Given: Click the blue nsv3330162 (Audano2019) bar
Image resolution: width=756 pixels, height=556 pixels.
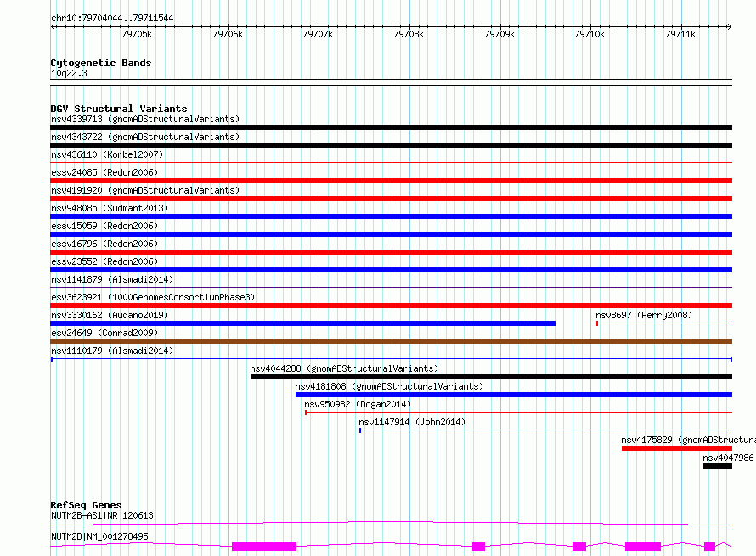Looking at the screenshot, I should pyautogui.click(x=302, y=323).
